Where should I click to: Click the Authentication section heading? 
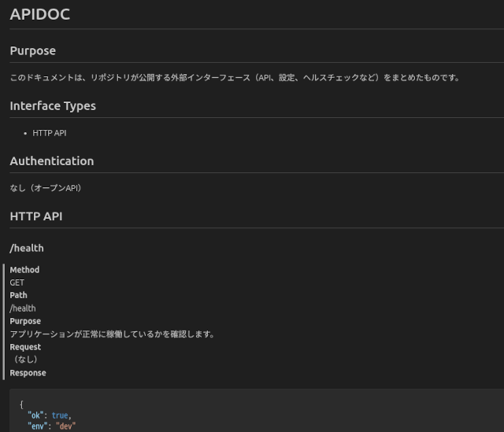tap(52, 161)
